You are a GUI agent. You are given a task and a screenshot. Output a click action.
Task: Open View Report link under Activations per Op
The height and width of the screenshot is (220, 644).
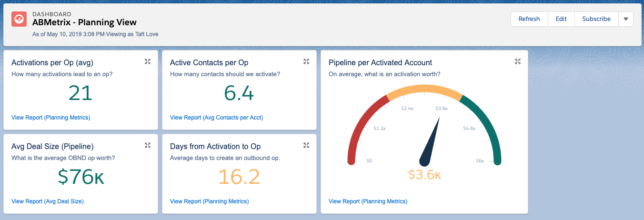(50, 118)
